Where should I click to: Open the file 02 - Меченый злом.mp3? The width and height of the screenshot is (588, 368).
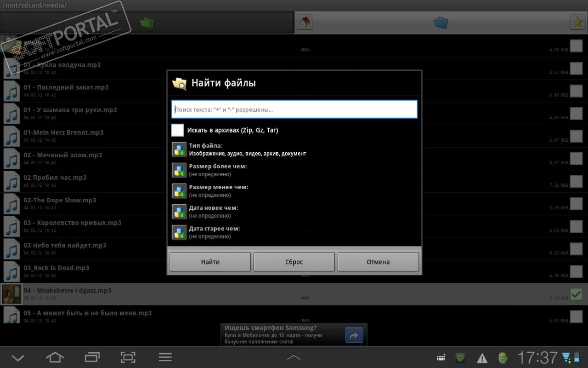(63, 155)
